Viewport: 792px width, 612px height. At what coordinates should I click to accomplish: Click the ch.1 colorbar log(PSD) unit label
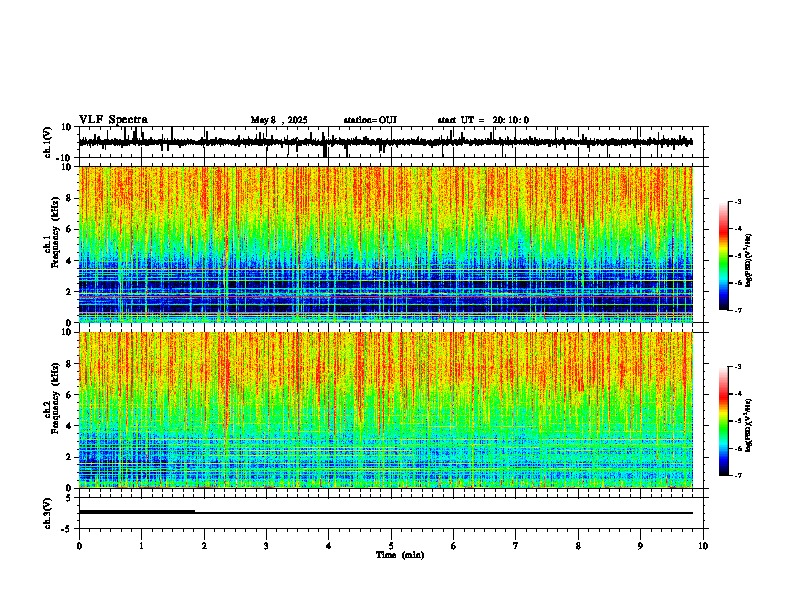coord(748,260)
